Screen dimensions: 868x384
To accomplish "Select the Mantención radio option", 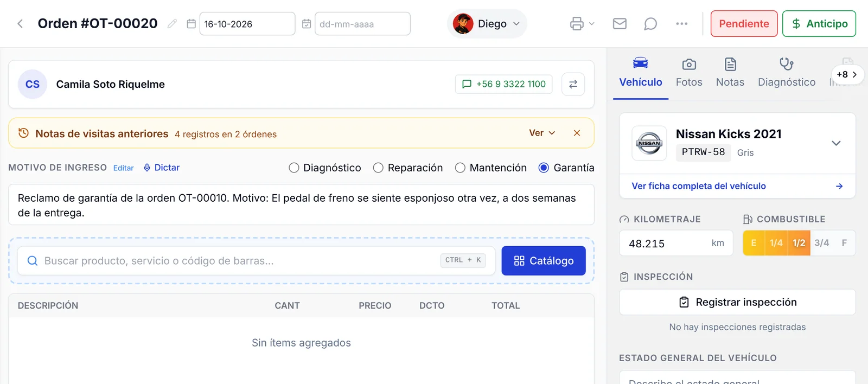I will (460, 168).
